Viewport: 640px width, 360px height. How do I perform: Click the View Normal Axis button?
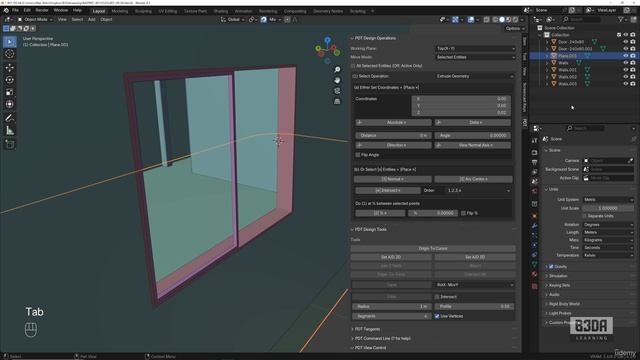(472, 145)
